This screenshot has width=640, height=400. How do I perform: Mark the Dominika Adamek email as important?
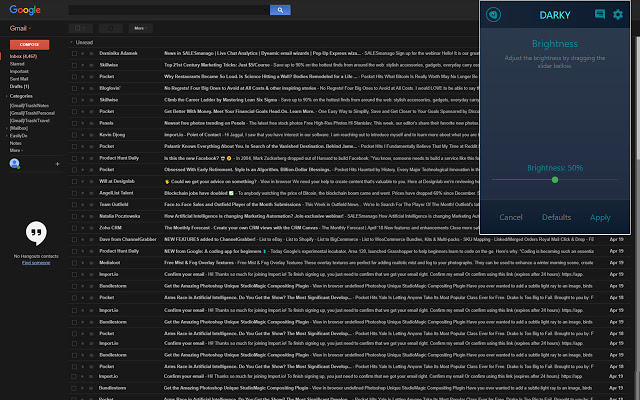[91, 53]
